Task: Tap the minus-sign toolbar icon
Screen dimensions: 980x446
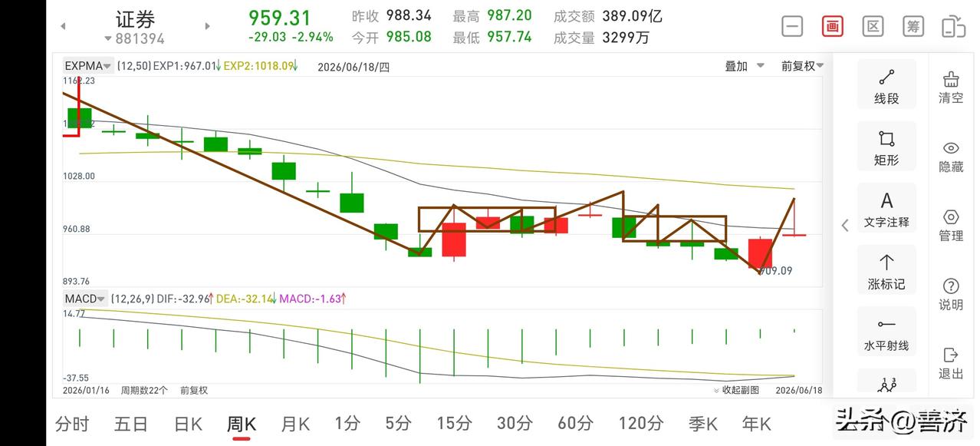Action: point(792,26)
